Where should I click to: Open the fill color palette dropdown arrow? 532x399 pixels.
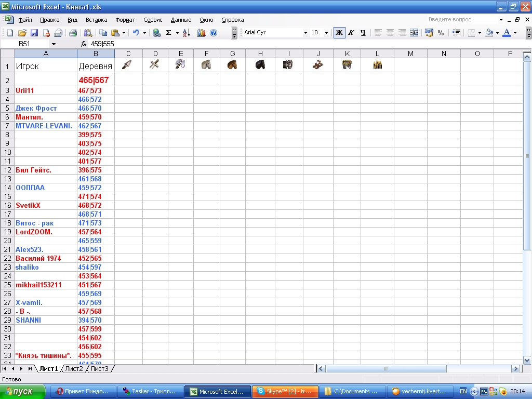497,33
